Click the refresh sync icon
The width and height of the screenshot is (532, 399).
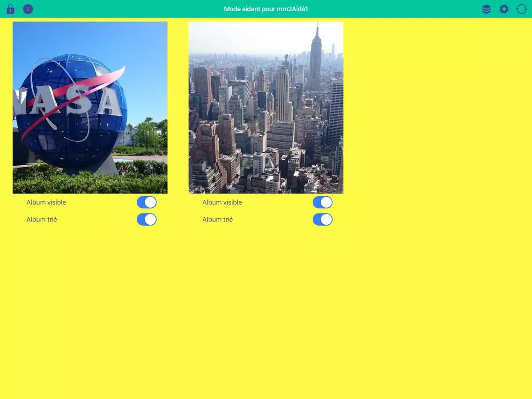click(522, 9)
